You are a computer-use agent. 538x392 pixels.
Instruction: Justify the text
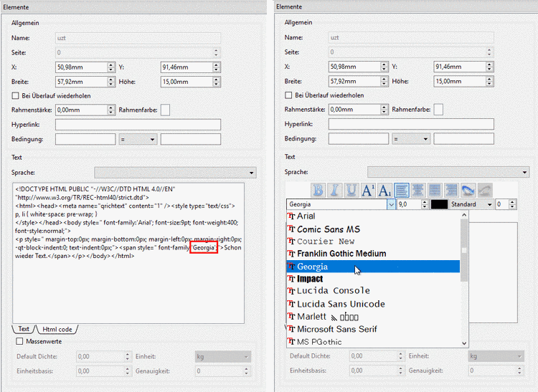point(435,190)
